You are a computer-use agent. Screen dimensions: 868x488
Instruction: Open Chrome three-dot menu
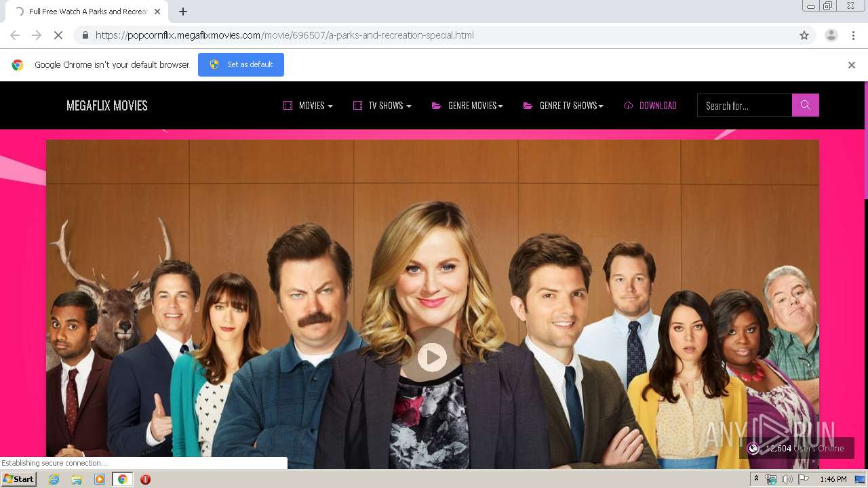852,35
